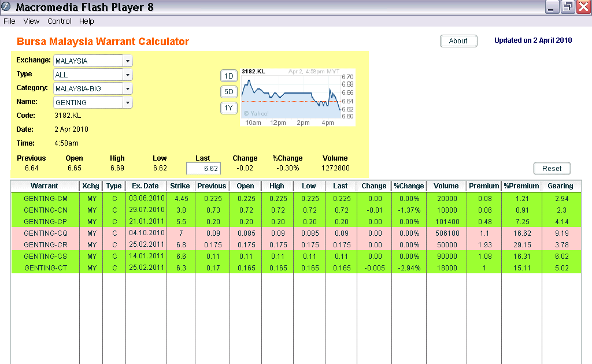Select the GENTING-CQ warrant row
Image resolution: width=592 pixels, height=364 pixels.
tap(296, 233)
